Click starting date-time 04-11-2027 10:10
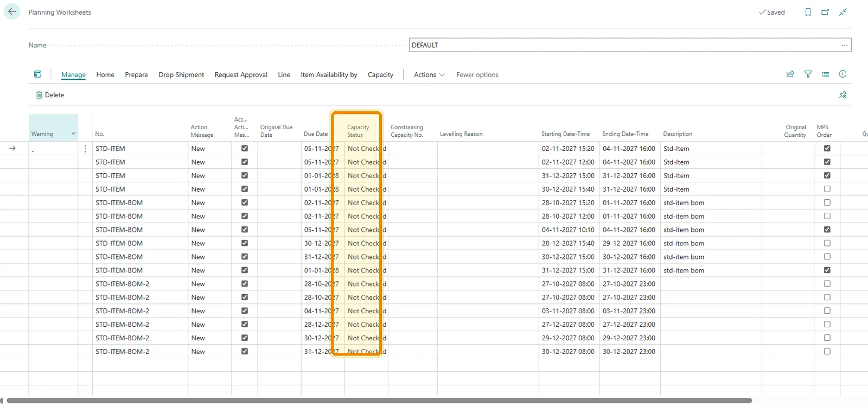 pyautogui.click(x=568, y=230)
